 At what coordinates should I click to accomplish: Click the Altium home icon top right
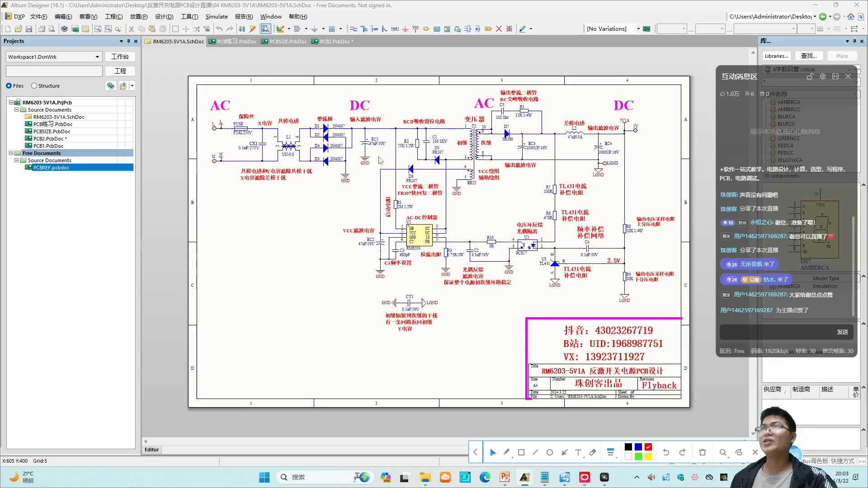pos(851,17)
